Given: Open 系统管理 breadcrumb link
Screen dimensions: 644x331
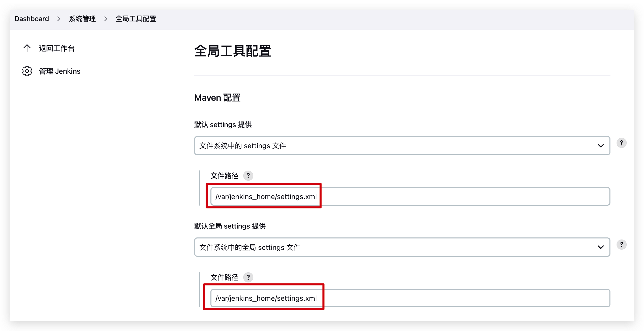Looking at the screenshot, I should tap(82, 19).
